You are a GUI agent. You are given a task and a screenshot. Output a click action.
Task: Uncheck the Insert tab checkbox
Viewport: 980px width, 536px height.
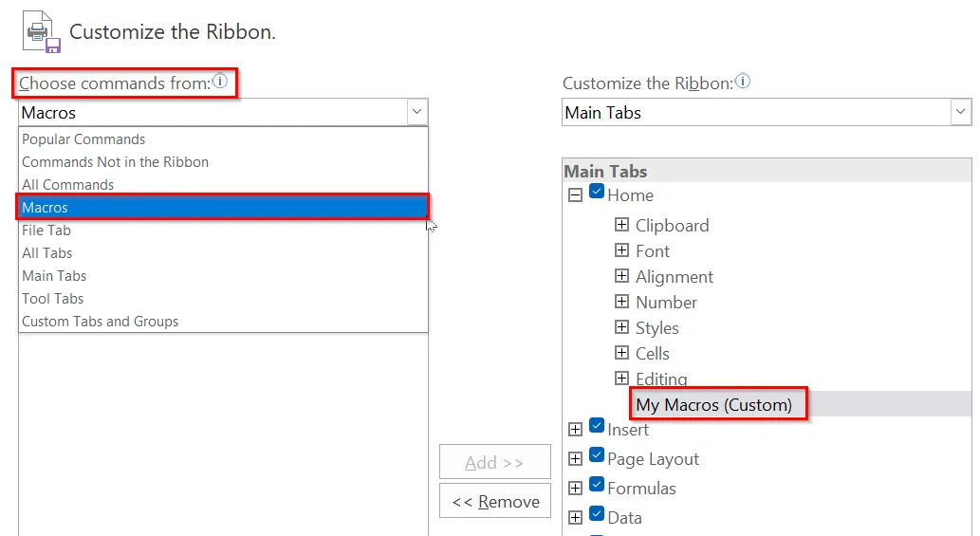point(597,426)
